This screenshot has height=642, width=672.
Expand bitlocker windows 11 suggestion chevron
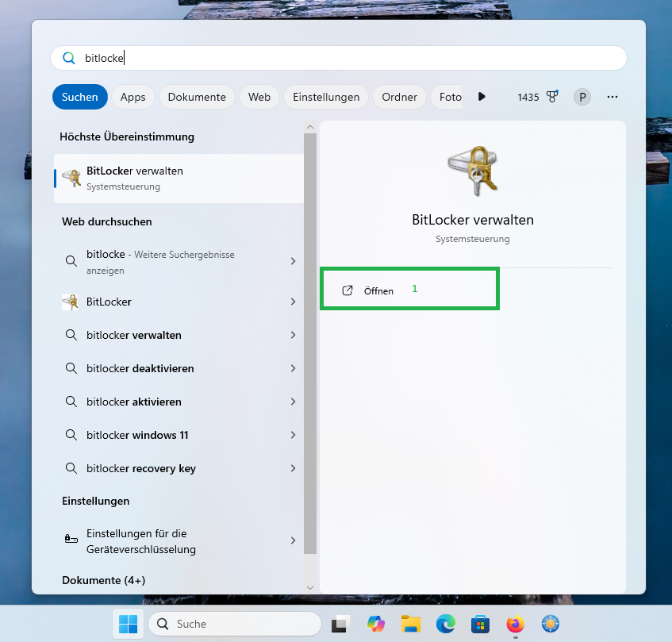click(x=293, y=435)
